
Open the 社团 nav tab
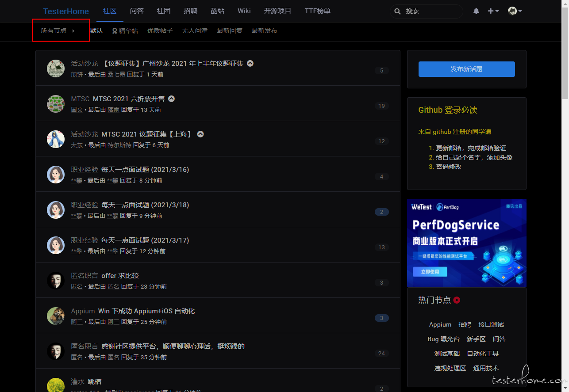click(x=164, y=11)
